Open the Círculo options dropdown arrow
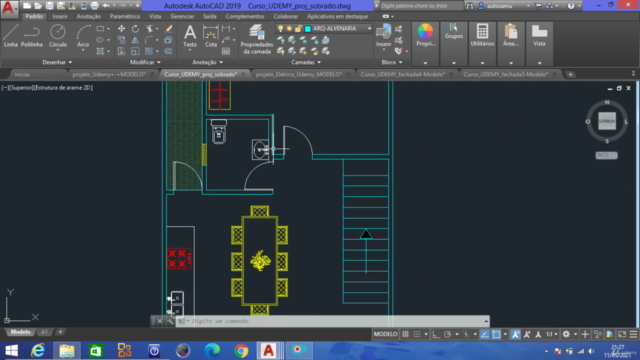This screenshot has height=360, width=640. click(x=58, y=50)
